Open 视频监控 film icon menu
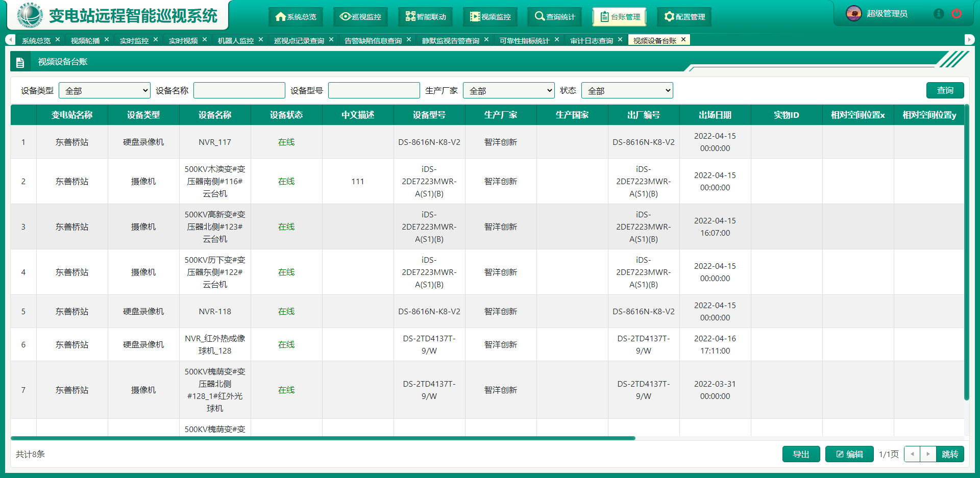The image size is (980, 478). (x=490, y=17)
